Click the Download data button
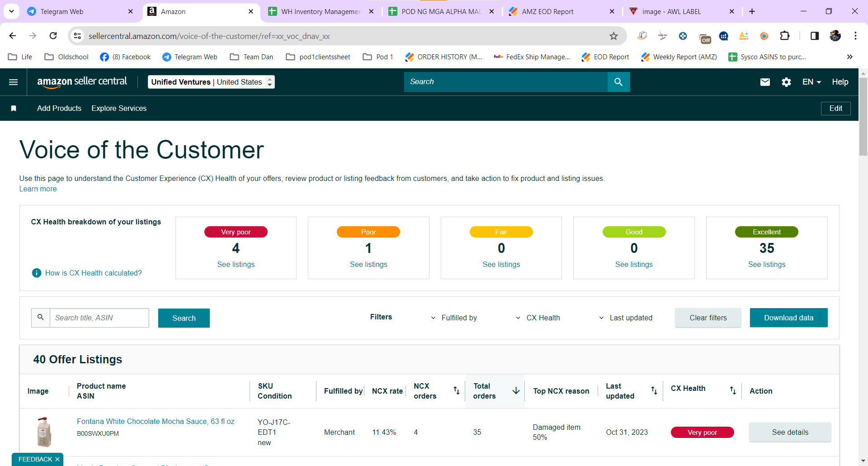The height and width of the screenshot is (466, 868). 788,318
